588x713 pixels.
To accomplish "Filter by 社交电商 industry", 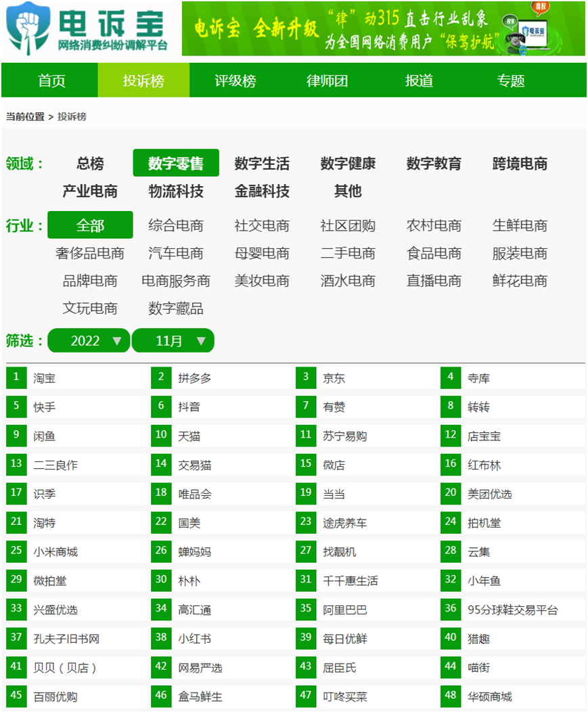I will click(x=262, y=225).
